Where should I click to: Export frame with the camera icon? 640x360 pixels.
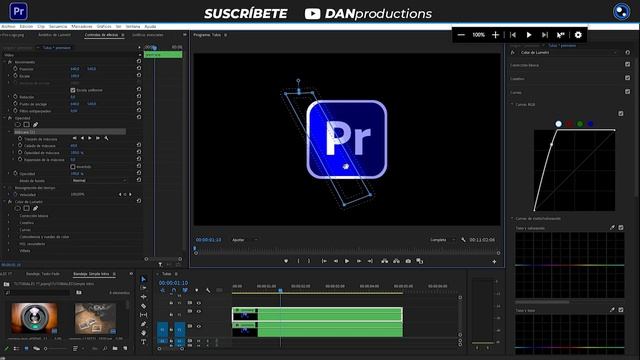(408, 261)
